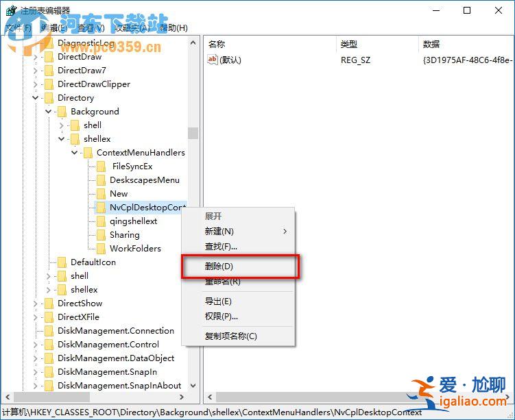Open the 新建(N) submenu
Screen dimensions: 515x420
pos(239,232)
